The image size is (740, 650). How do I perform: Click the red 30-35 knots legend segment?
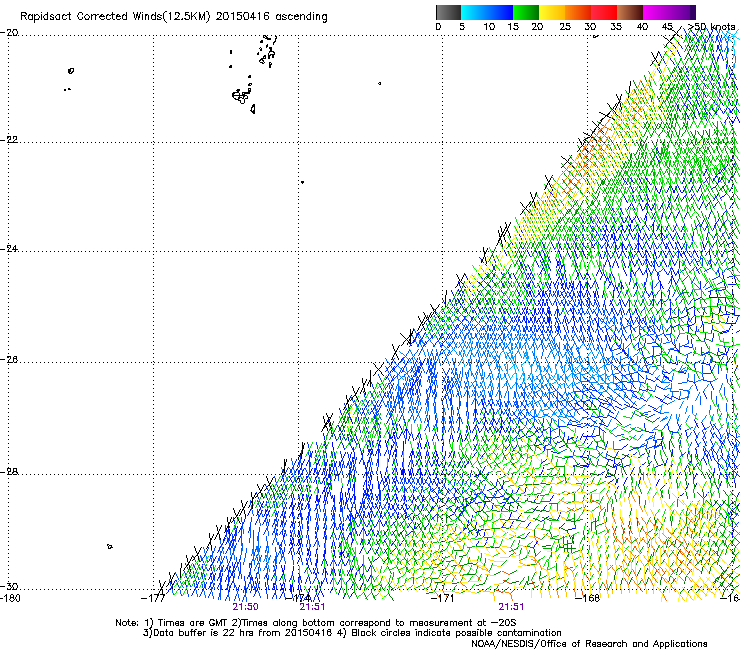click(604, 12)
